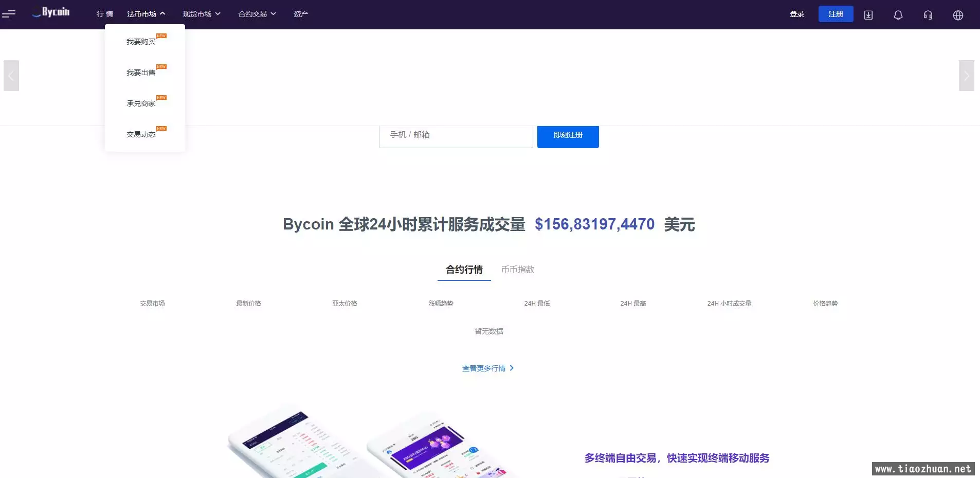
Task: Click the 亚太价格 column header
Action: click(x=344, y=304)
